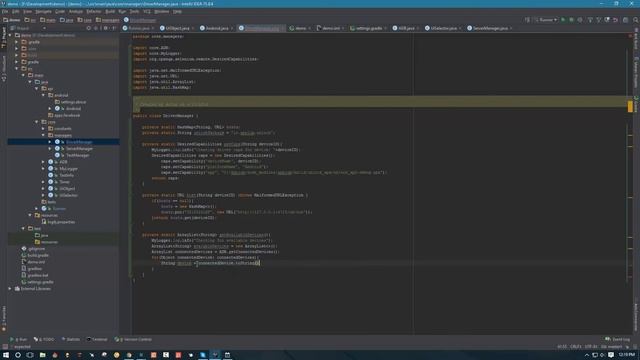Switch to the demo.iml editor tab

point(330,28)
